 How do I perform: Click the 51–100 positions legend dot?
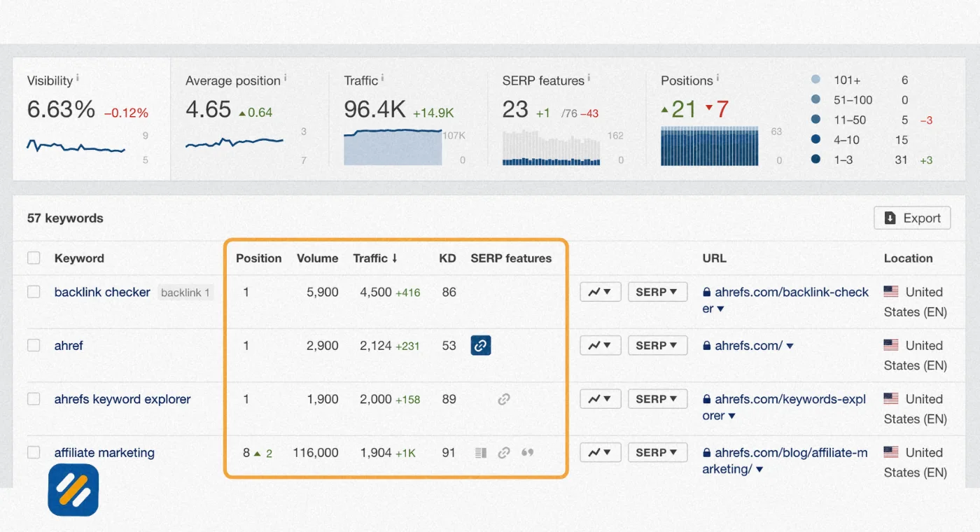pyautogui.click(x=815, y=100)
